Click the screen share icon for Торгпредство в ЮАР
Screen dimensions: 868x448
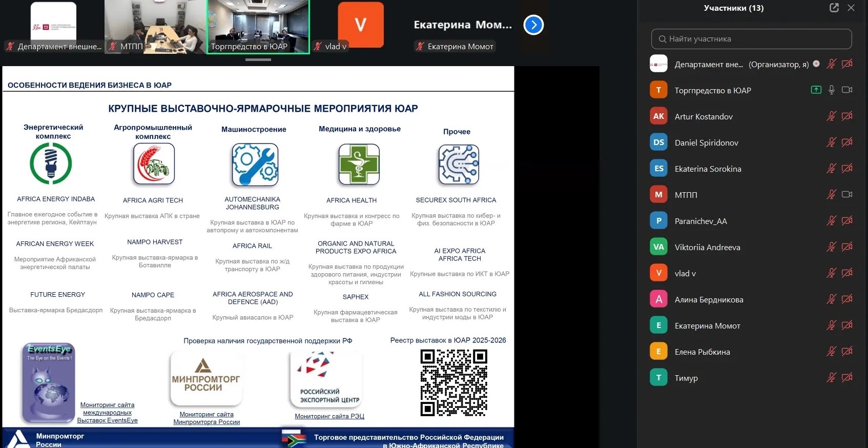[816, 90]
